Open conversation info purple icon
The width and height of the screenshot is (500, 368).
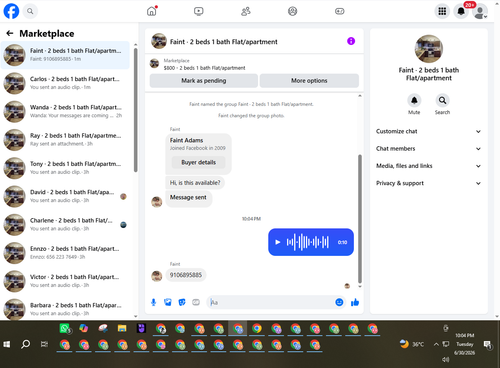pos(351,41)
